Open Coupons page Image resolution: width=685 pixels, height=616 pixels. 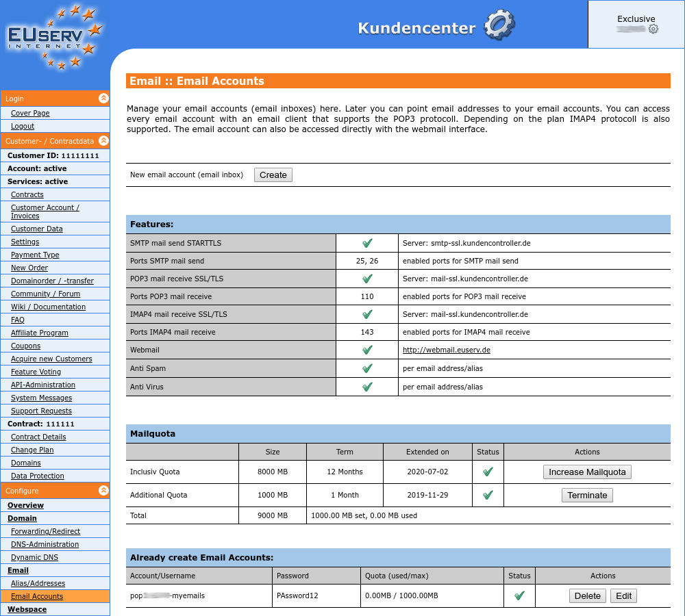point(26,346)
